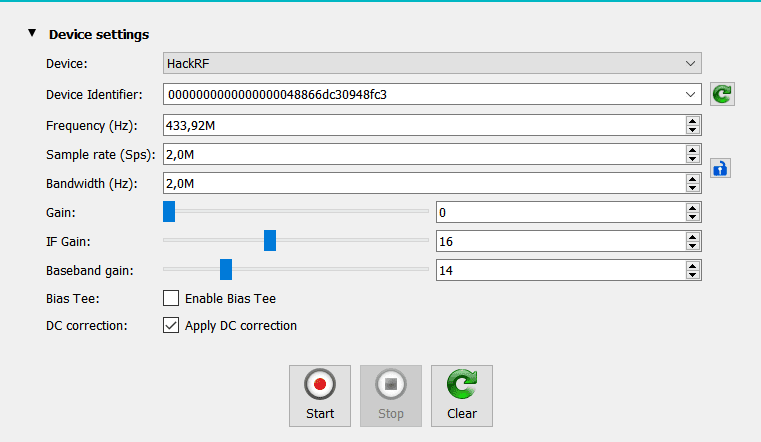Click the Sample rate (Sps) label
Screen dimensions: 761x442
coord(100,155)
